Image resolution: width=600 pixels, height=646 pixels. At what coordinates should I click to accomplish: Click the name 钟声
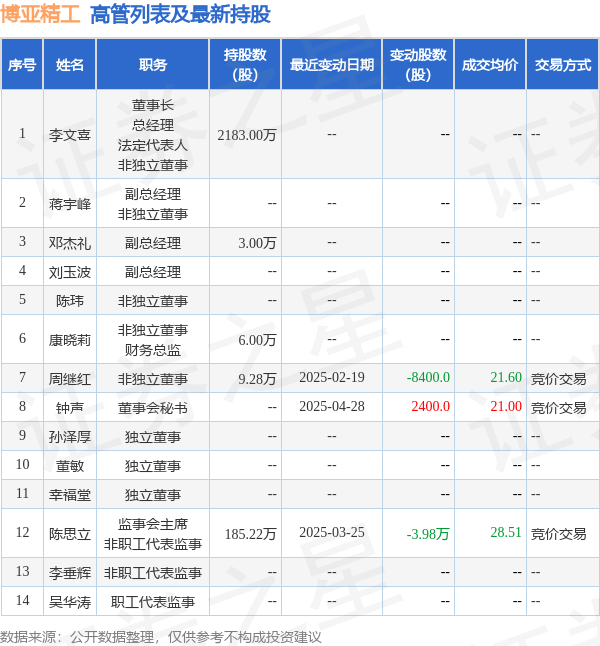coord(70,407)
